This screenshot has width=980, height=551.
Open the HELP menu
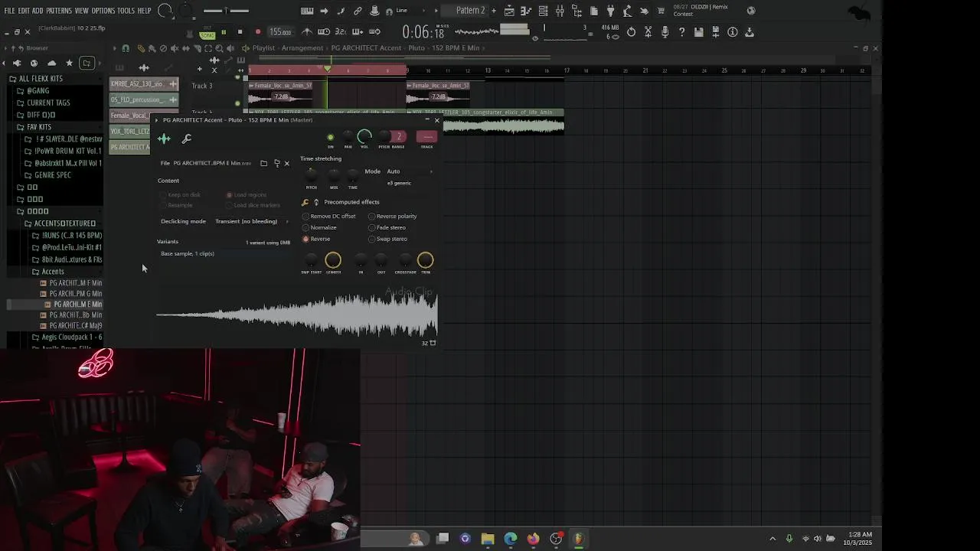point(144,11)
